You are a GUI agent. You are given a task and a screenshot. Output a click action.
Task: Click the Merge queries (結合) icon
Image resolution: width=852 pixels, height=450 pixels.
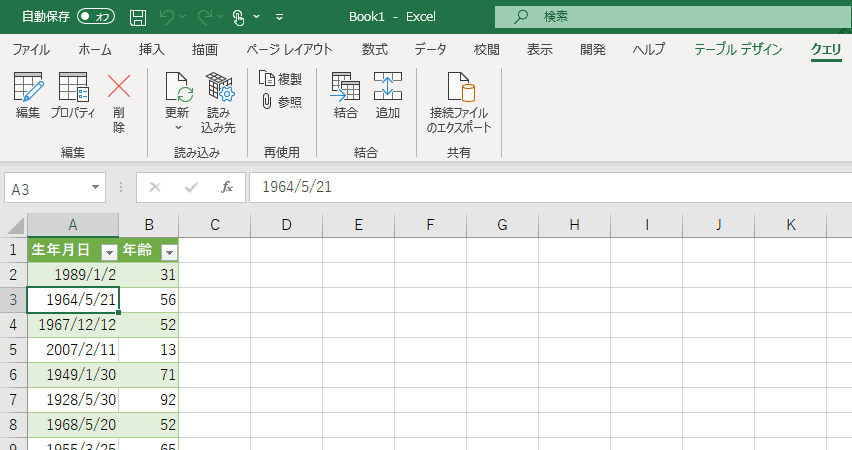(346, 89)
